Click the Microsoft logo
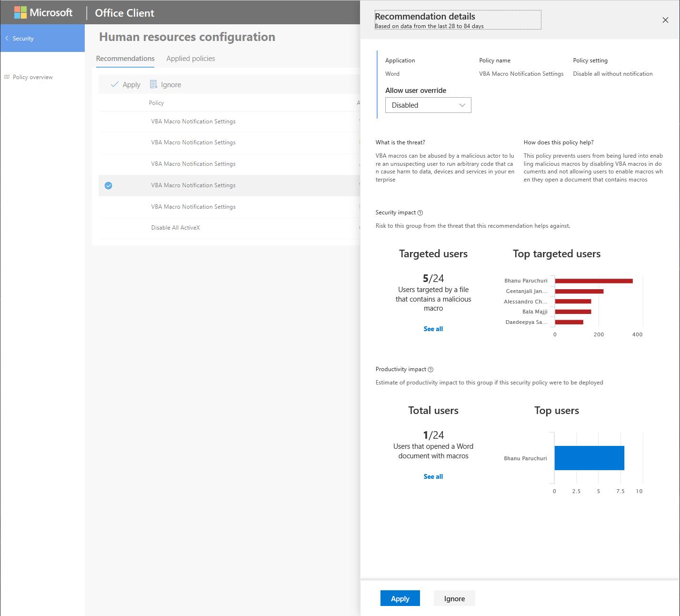 (43, 12)
